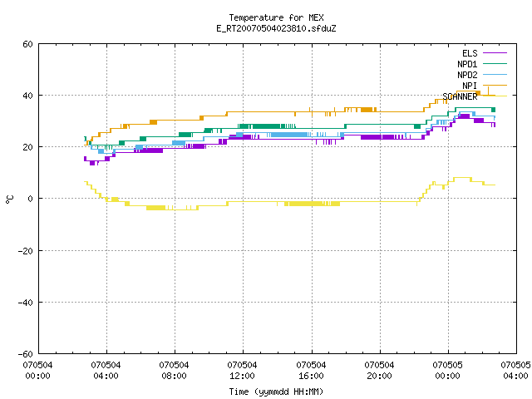Image resolution: width=532 pixels, height=399 pixels.
Task: Click the x-axis label 070505 04:00
Action: 515,371
